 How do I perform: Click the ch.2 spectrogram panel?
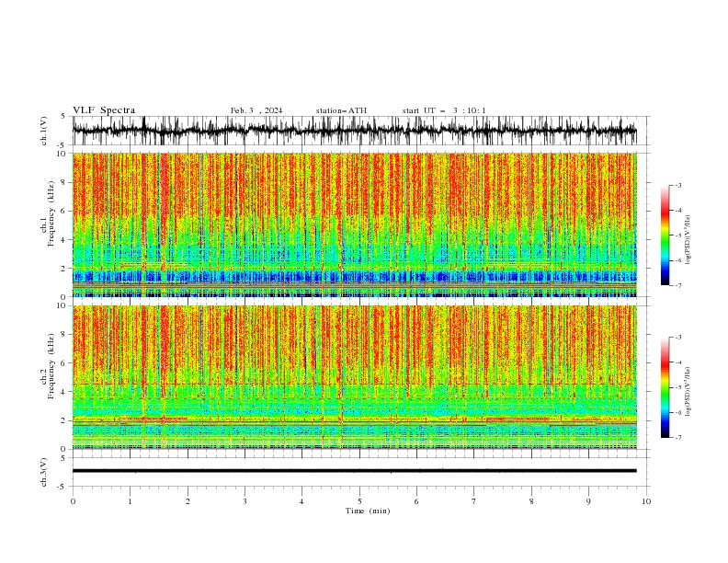tap(354, 377)
